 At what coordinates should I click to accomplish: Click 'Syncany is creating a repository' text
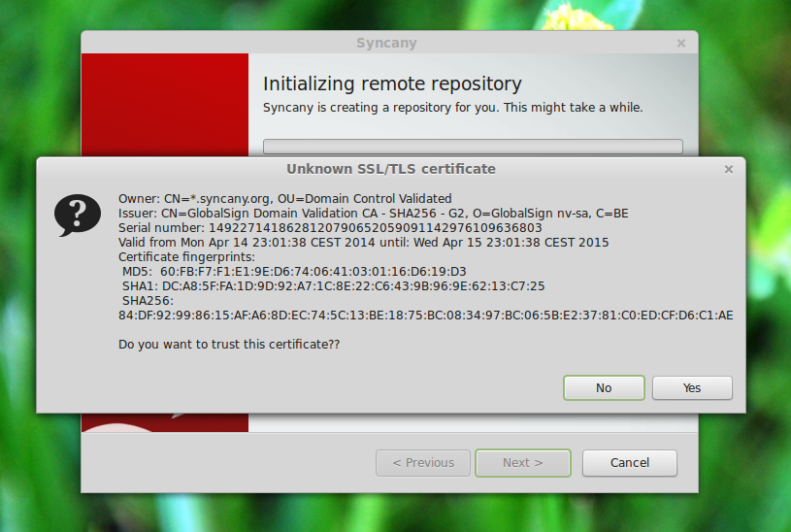click(453, 108)
